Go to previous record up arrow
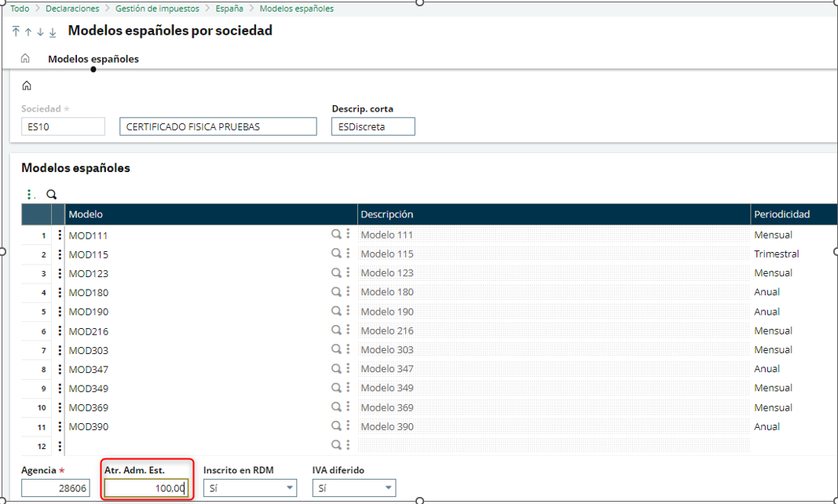This screenshot has width=838, height=504. tap(28, 32)
